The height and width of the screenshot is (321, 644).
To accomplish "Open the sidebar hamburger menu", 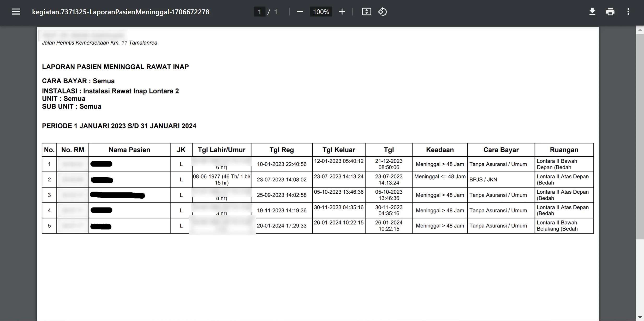I will click(16, 12).
